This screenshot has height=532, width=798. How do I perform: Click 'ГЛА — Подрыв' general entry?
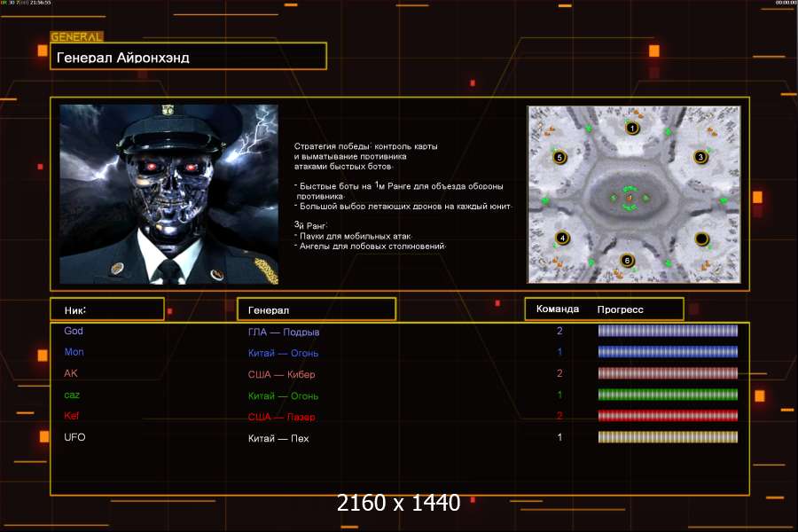coord(284,332)
